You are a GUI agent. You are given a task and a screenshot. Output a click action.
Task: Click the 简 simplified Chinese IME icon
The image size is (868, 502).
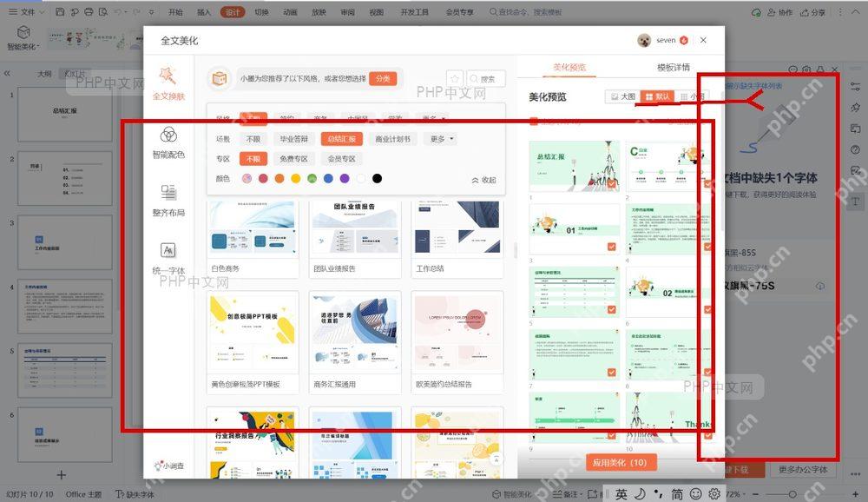coord(677,493)
